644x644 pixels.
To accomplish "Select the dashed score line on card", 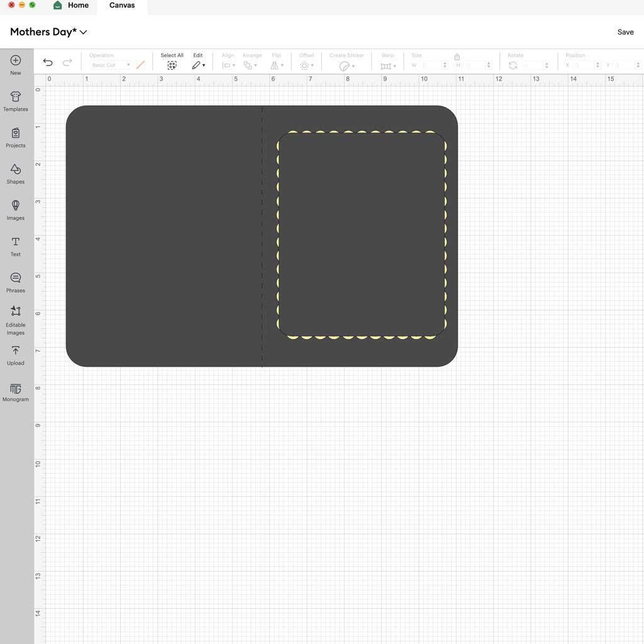I will tap(262, 236).
